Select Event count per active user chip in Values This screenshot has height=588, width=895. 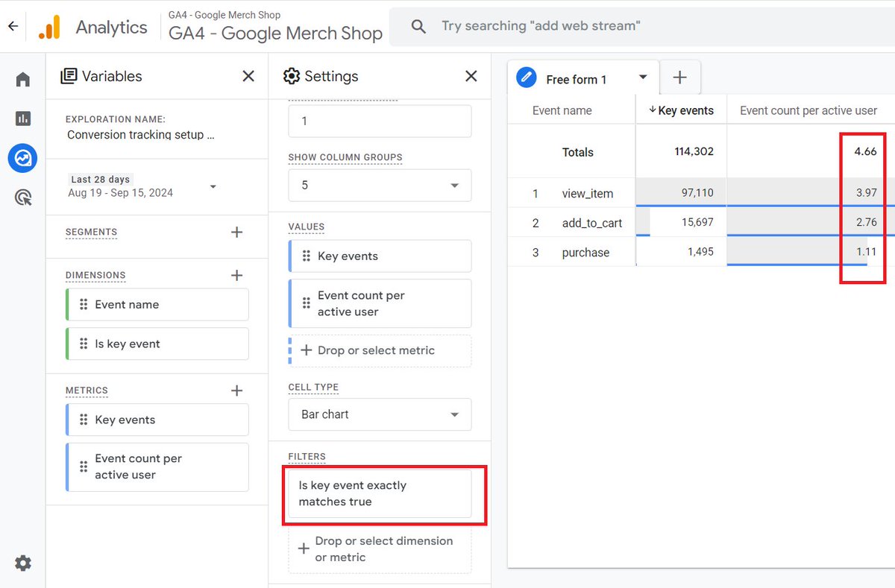click(380, 303)
